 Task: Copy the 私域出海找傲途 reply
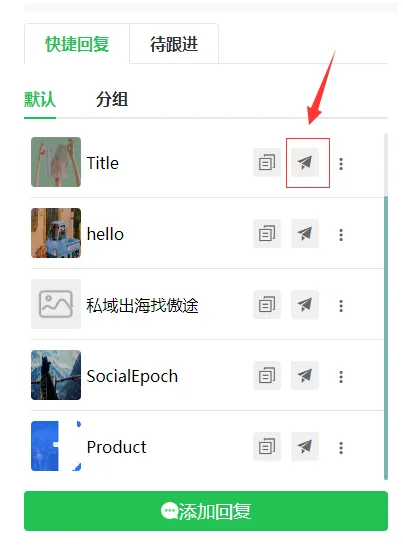pos(267,305)
